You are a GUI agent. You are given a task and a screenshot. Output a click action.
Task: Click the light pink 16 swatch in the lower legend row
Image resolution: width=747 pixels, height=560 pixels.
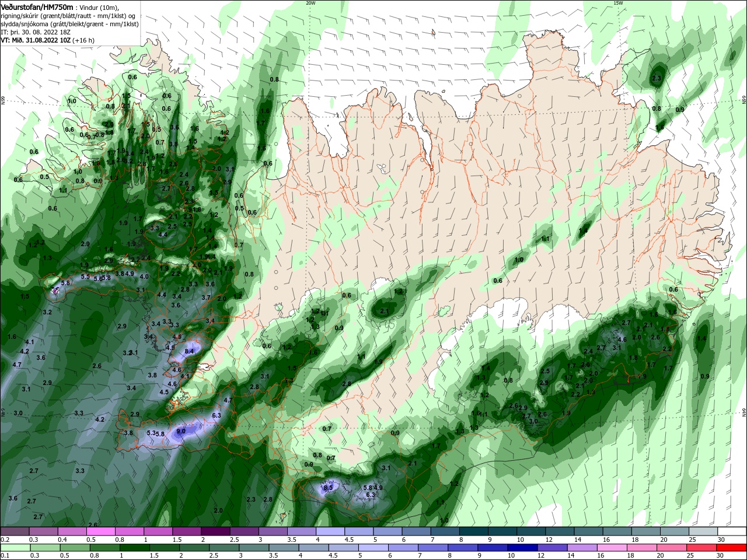(613, 548)
